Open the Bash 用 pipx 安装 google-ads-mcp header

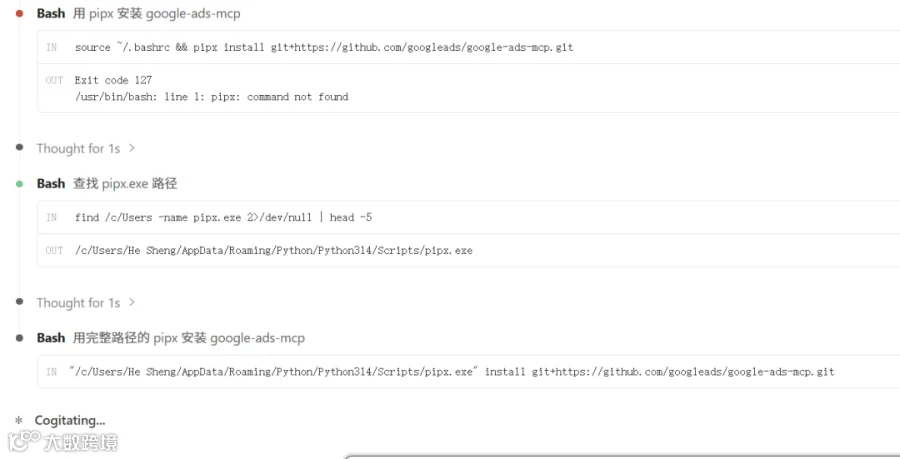[138, 13]
